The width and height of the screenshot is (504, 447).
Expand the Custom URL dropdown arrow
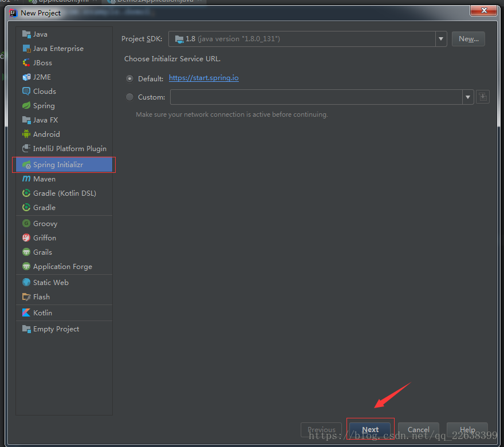[x=468, y=97]
